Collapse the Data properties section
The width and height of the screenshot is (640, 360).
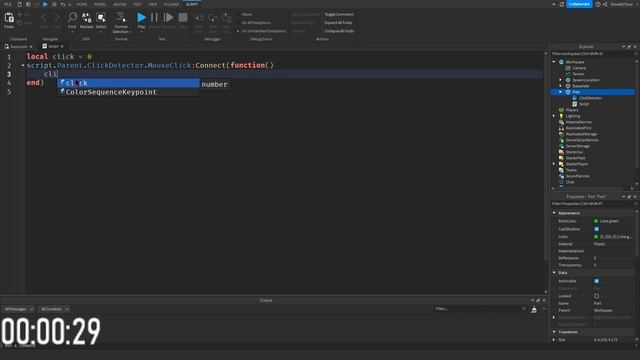coord(554,273)
